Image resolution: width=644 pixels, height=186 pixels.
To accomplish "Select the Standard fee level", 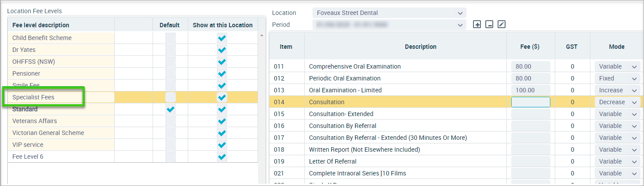I will click(x=61, y=109).
